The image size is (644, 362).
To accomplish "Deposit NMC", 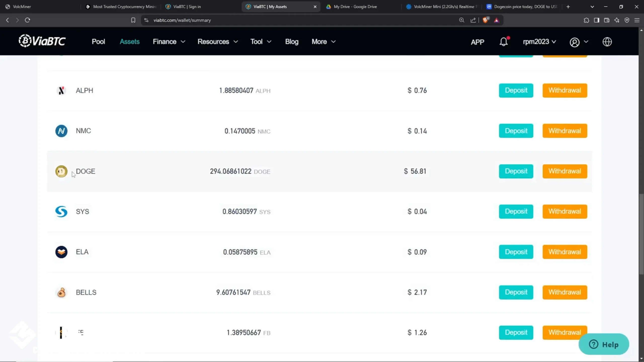I will coord(516,131).
